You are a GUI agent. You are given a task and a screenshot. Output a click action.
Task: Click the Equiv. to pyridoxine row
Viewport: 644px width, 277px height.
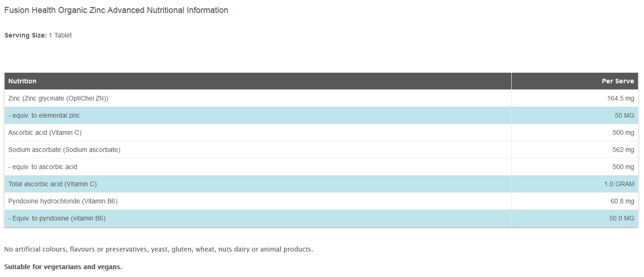(57, 218)
